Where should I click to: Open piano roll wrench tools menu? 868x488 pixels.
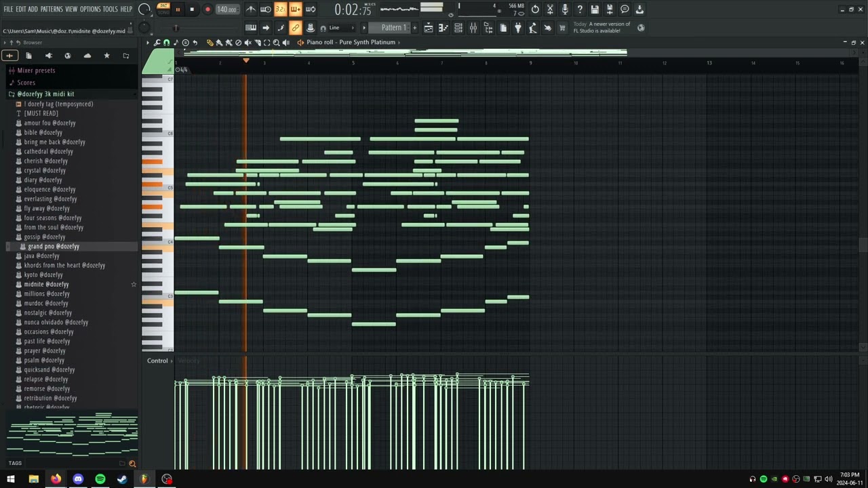157,43
